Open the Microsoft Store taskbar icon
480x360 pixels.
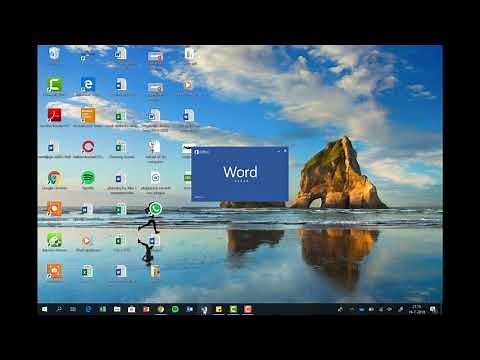click(132, 309)
